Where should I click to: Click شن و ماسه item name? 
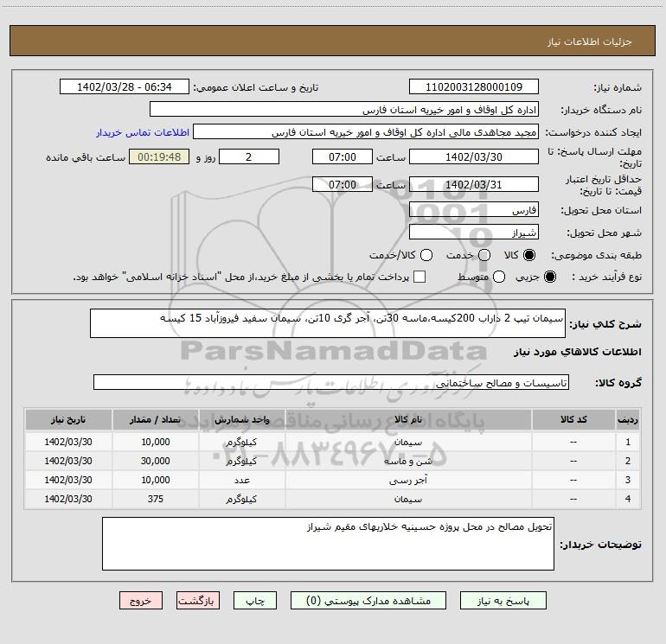coord(408,461)
